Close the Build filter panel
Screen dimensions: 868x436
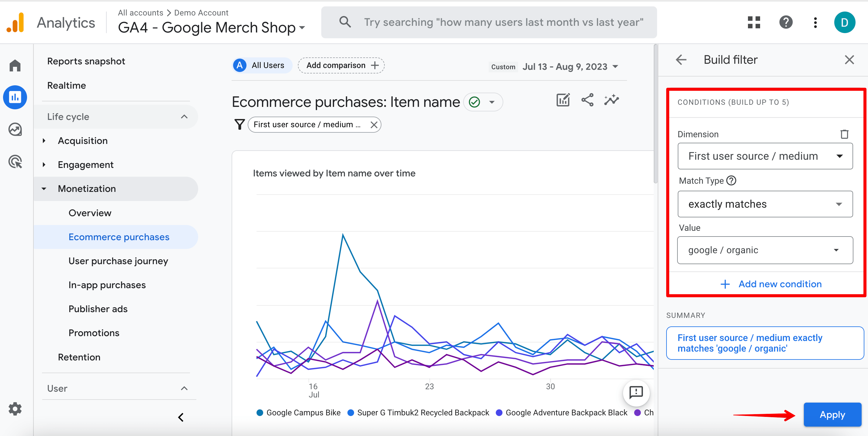[849, 60]
